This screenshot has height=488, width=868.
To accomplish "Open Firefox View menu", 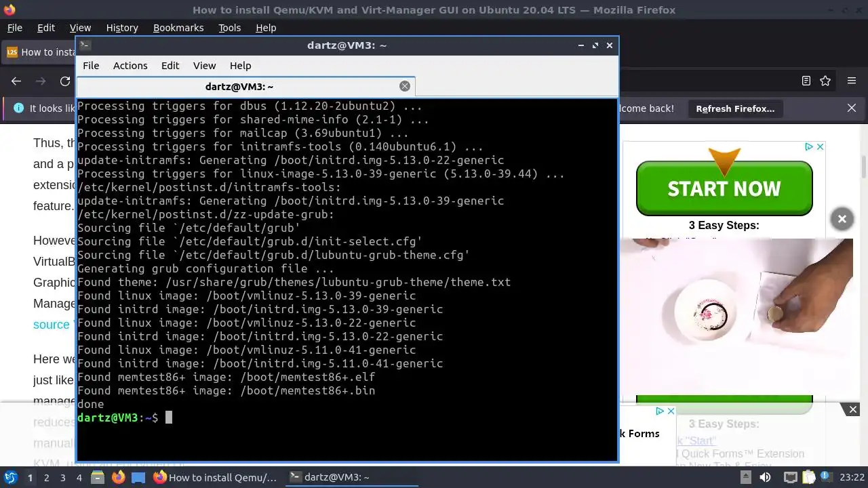I will 80,28.
